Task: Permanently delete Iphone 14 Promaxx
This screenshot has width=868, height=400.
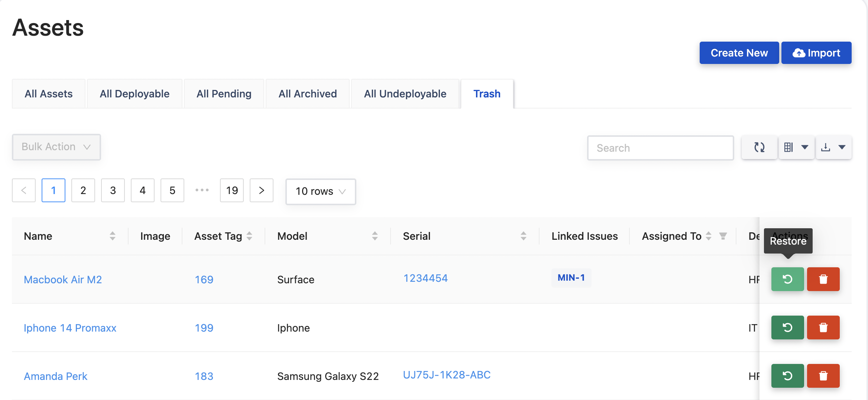Action: tap(823, 328)
